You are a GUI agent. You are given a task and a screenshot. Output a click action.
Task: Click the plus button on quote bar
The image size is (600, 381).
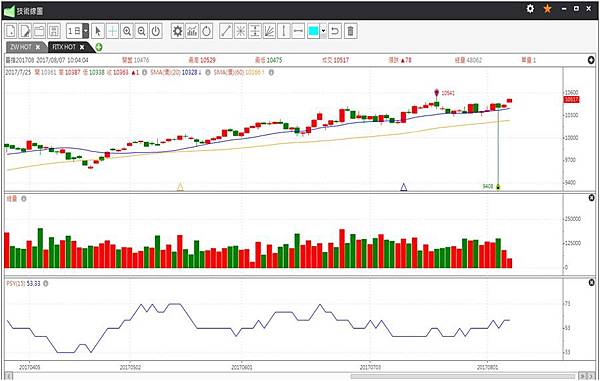[x=591, y=60]
